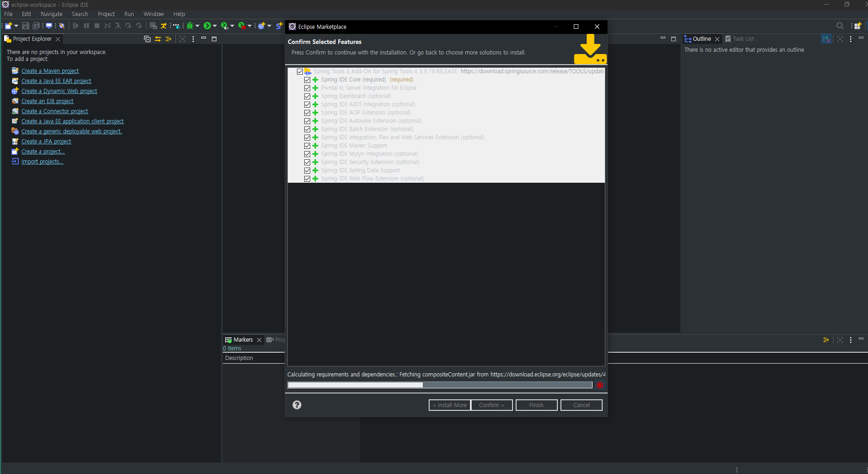This screenshot has height=474, width=868.
Task: Click the Install More button
Action: pyautogui.click(x=449, y=405)
